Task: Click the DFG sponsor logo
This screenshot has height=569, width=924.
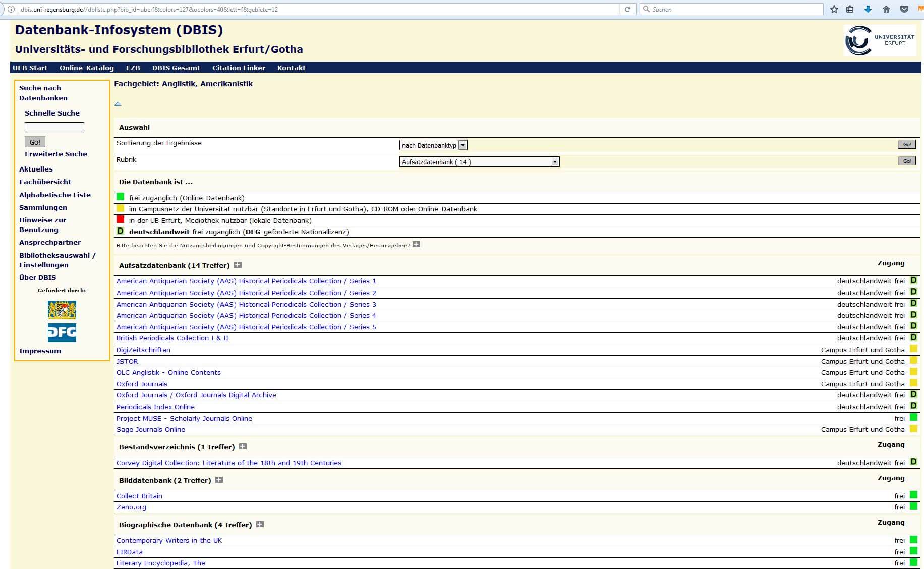Action: coord(62,333)
